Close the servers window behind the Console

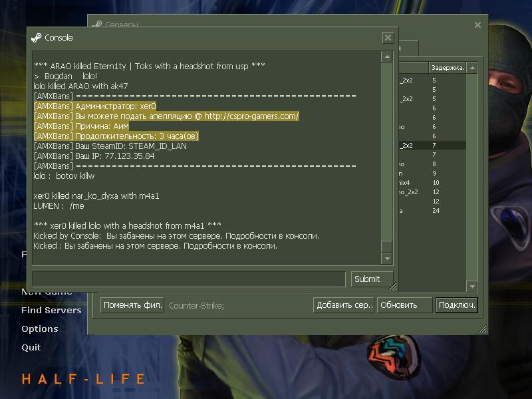(x=477, y=25)
